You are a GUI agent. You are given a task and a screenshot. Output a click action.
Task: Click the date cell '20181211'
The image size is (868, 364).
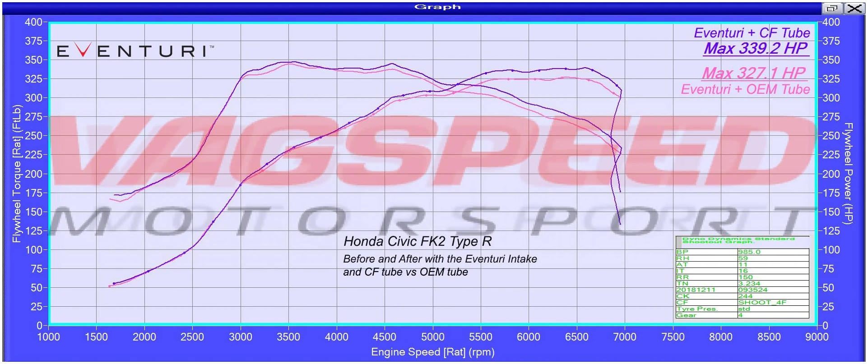(706, 290)
